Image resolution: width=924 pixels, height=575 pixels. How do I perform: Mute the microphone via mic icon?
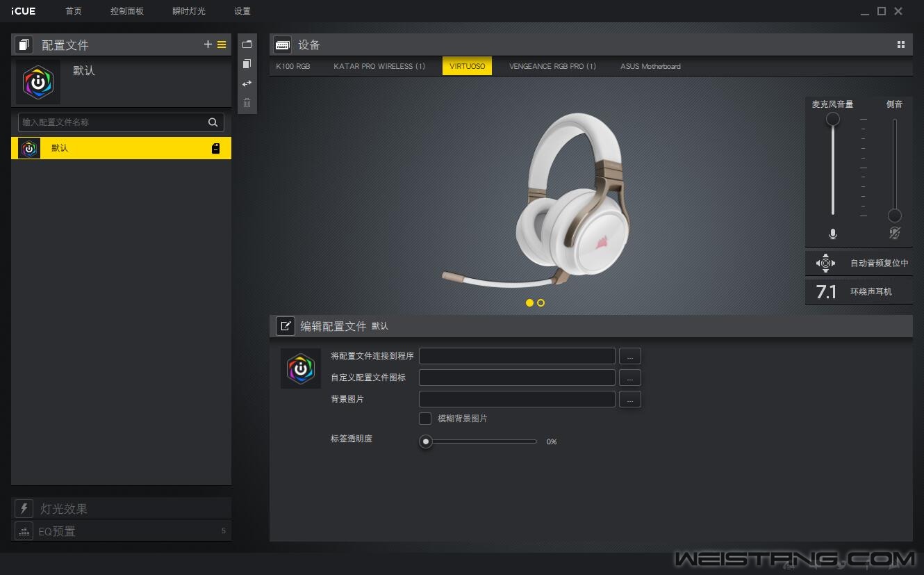tap(833, 234)
